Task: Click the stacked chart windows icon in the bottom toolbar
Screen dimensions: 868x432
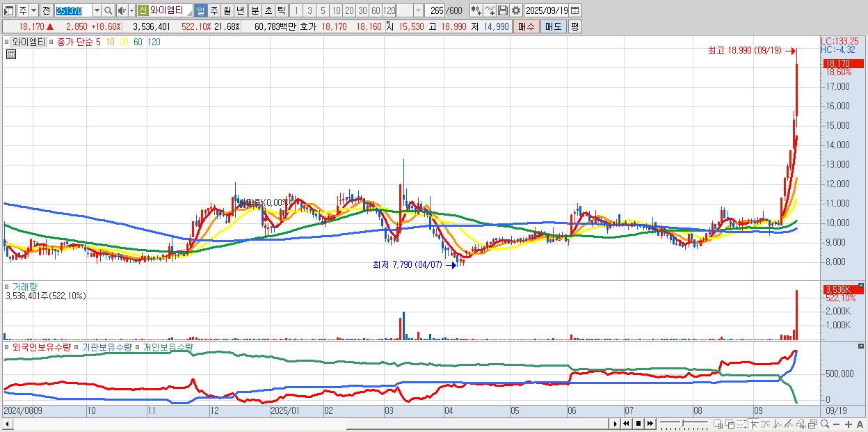Action: (x=812, y=424)
